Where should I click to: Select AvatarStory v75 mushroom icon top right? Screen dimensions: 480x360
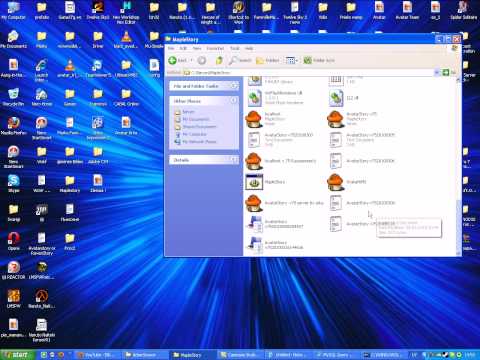[335, 119]
